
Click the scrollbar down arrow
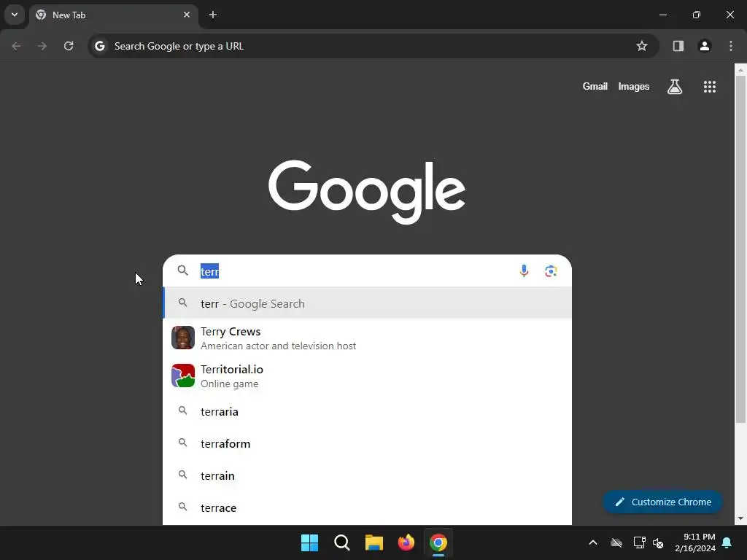(x=740, y=518)
